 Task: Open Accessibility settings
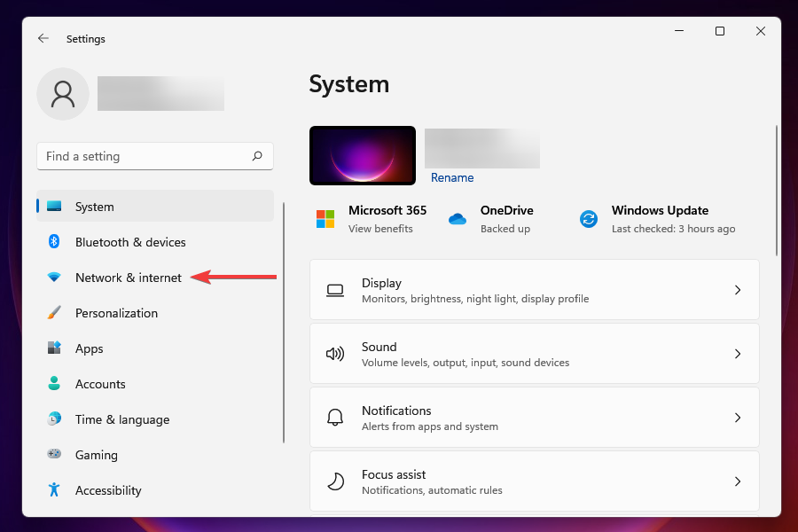[155, 489]
